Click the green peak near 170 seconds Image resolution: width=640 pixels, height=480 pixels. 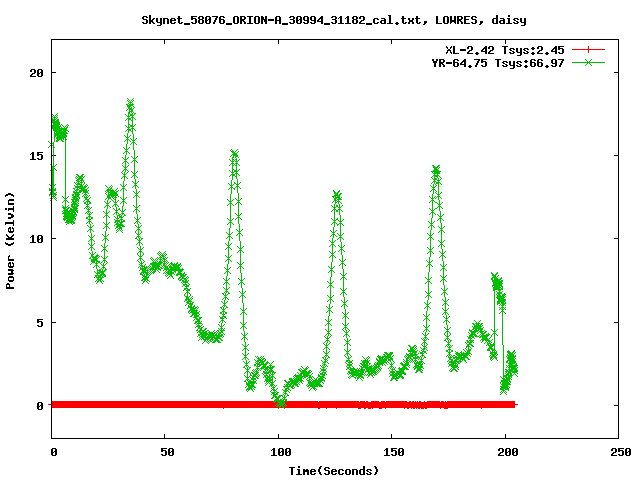click(x=436, y=169)
